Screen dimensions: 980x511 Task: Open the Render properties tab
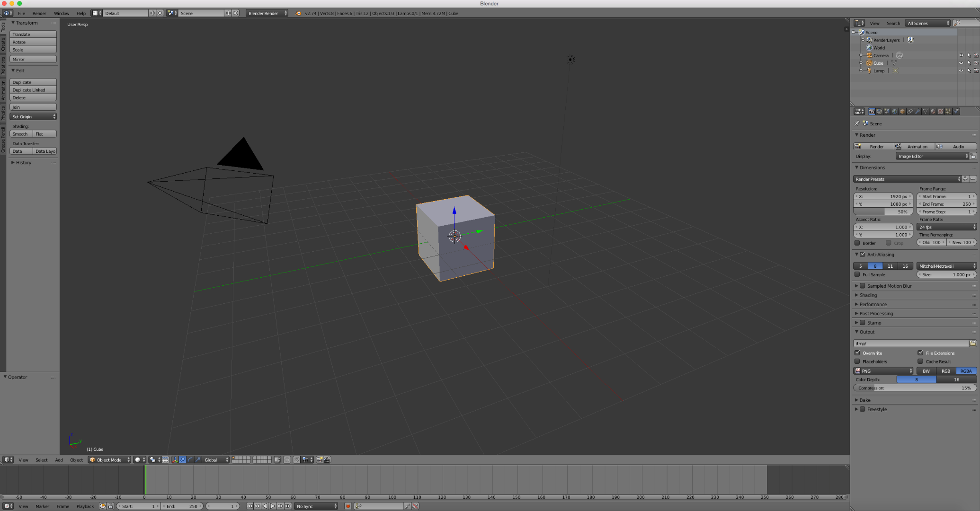click(872, 111)
